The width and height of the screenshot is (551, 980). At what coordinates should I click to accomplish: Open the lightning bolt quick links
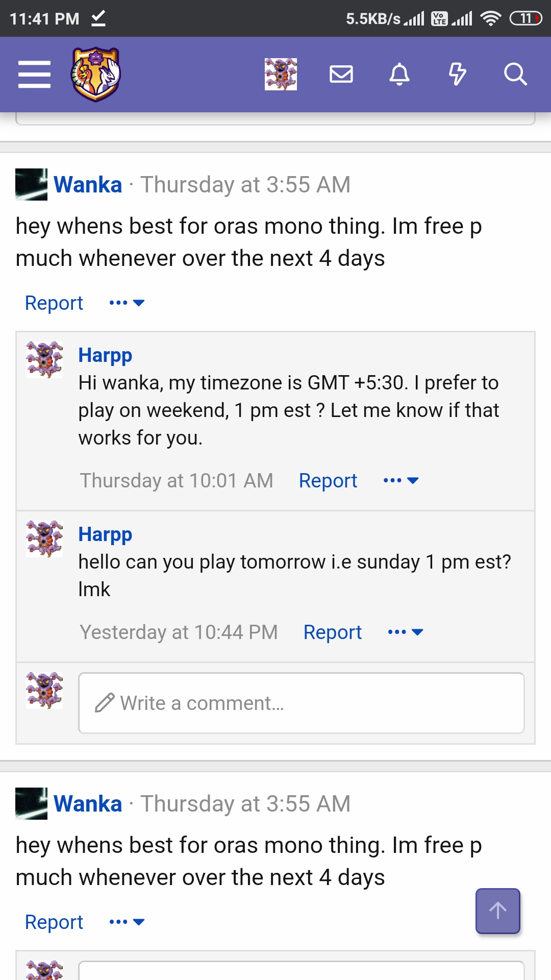point(458,74)
